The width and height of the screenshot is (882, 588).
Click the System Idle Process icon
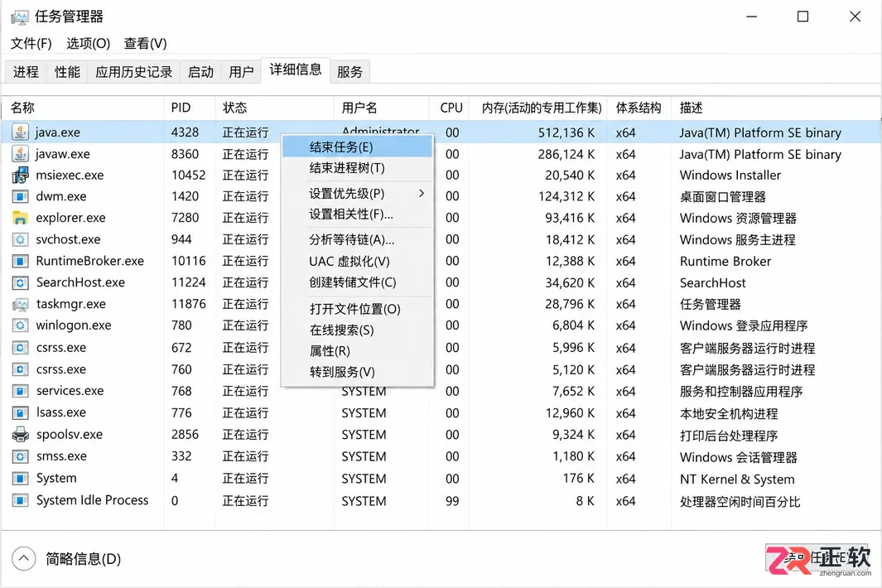coord(20,500)
